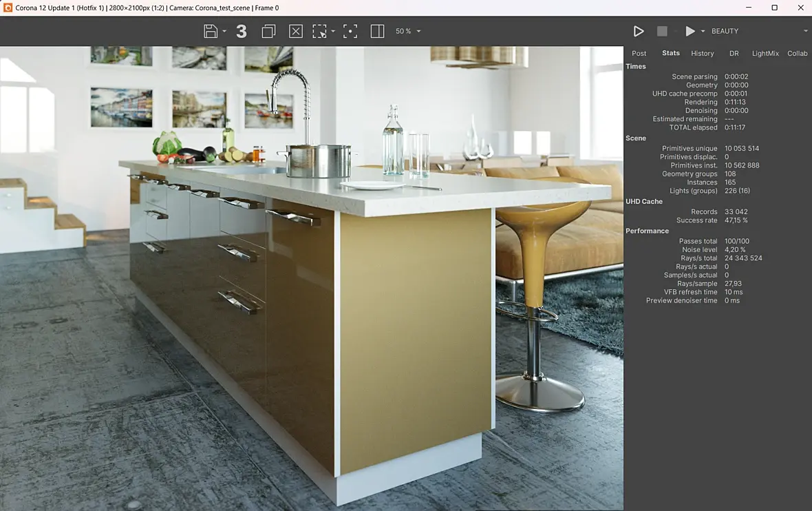812x511 pixels.
Task: Toggle the A/B comparison split view
Action: 377,31
